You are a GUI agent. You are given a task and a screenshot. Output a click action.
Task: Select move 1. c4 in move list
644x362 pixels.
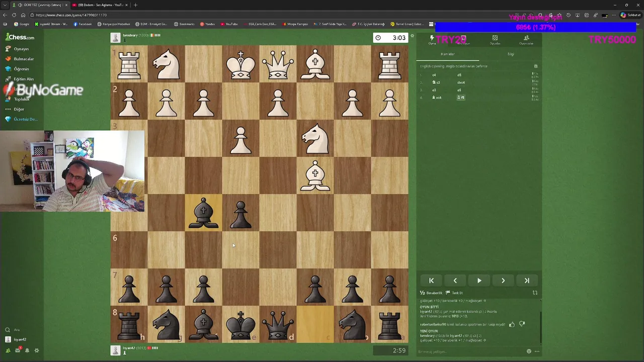pyautogui.click(x=434, y=75)
